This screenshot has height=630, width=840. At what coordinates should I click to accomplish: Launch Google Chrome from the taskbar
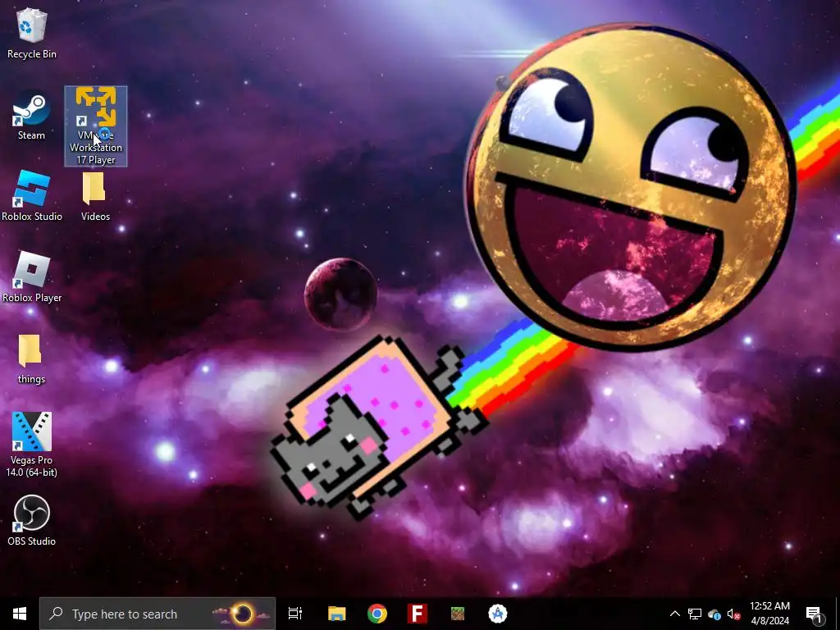point(377,614)
